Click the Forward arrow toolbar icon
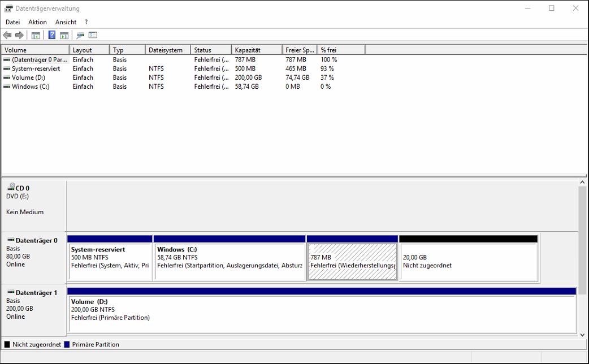Image resolution: width=589 pixels, height=364 pixels. (x=19, y=35)
